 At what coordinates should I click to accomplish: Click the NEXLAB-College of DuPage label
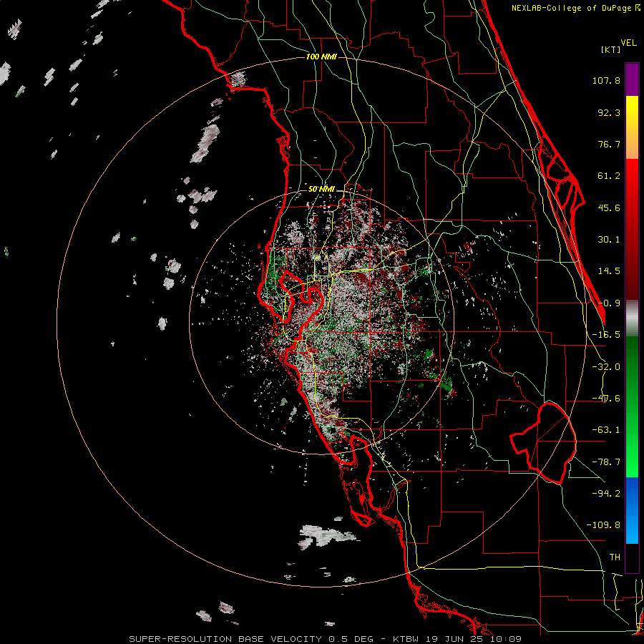573,8
